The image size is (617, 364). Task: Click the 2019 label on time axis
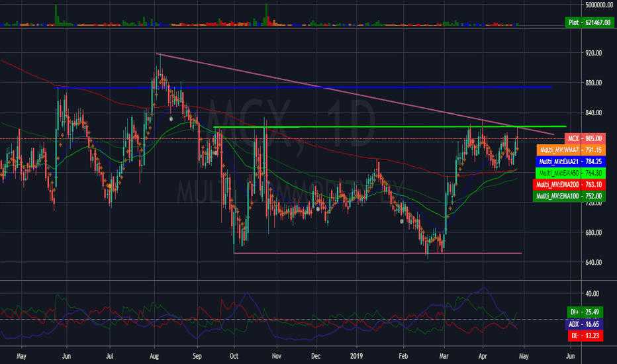click(357, 356)
